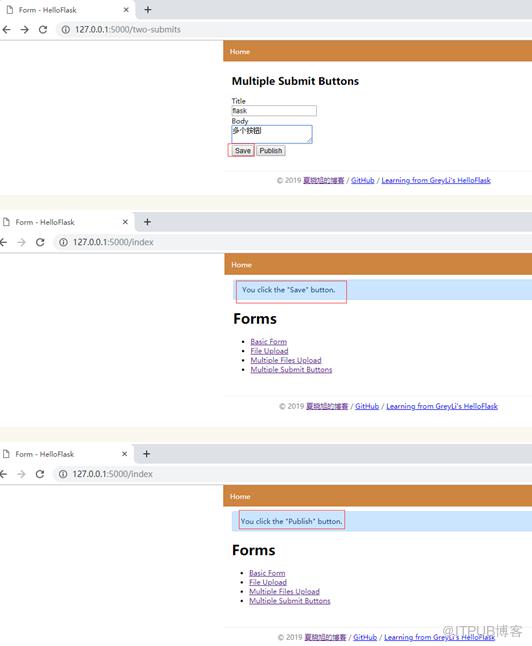Open the File Upload link under the Publish message
The height and width of the screenshot is (646, 532).
pyautogui.click(x=268, y=582)
